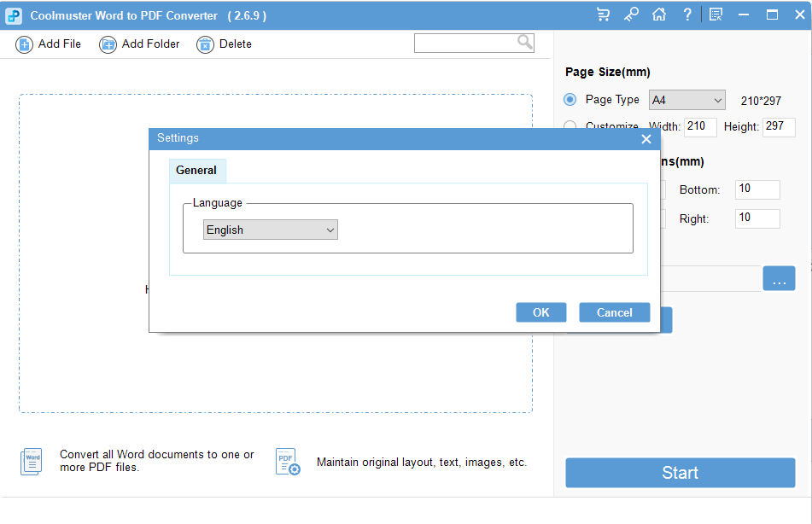The image size is (812, 524).
Task: Go to the home page icon
Action: [658, 15]
